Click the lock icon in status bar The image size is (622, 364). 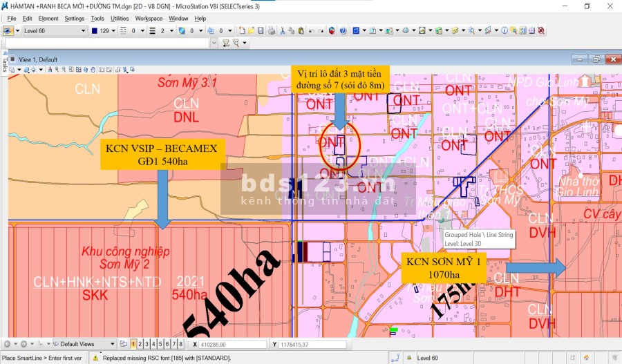[x=409, y=358]
